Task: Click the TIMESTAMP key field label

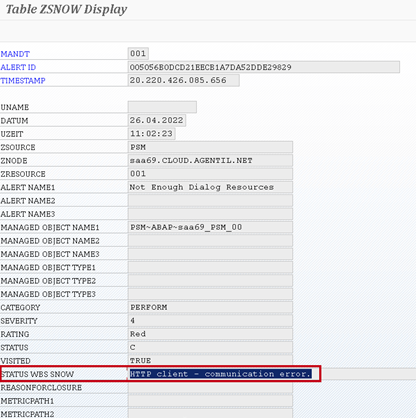Action: [23, 81]
